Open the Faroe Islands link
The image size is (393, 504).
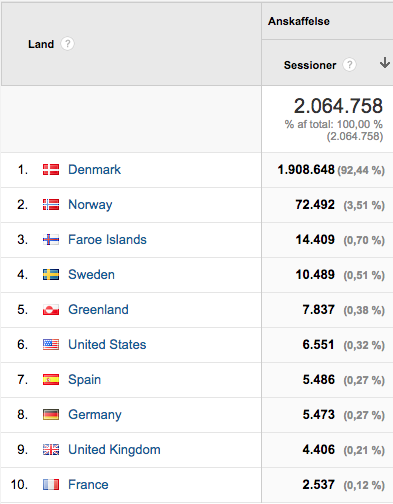tap(107, 240)
